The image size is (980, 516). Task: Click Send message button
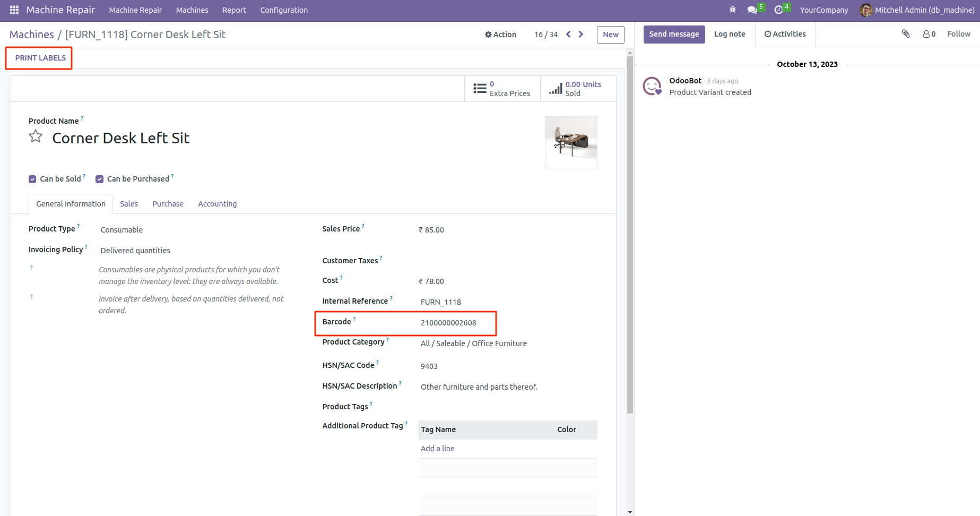pyautogui.click(x=674, y=34)
